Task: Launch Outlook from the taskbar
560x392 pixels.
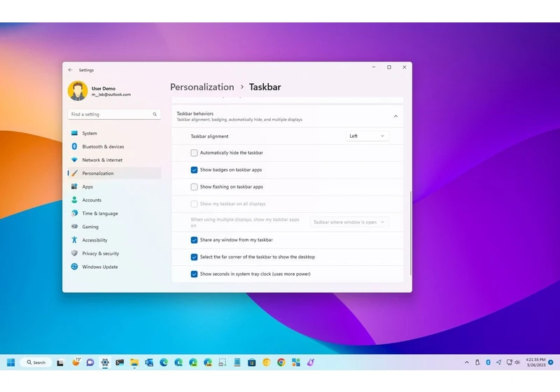Action: click(x=149, y=363)
